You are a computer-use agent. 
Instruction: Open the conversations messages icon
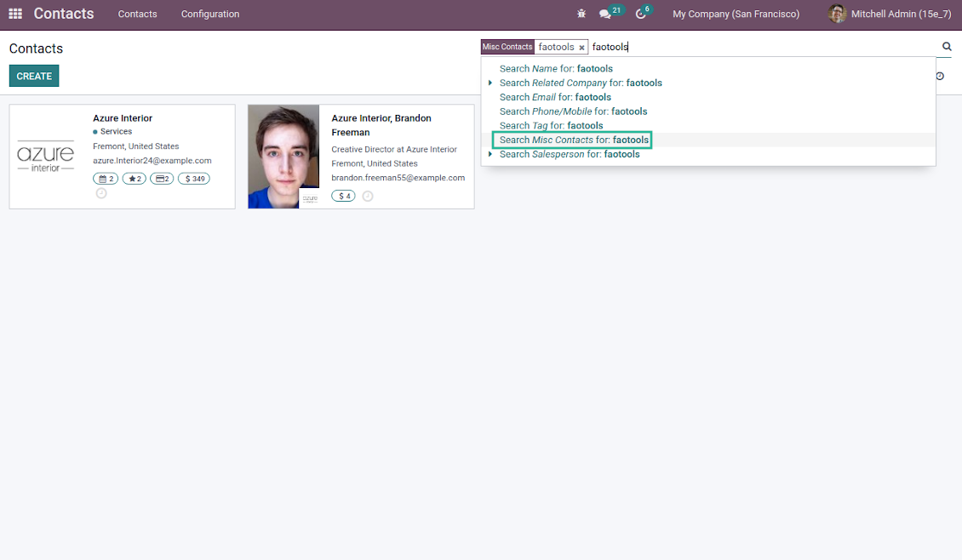(605, 14)
